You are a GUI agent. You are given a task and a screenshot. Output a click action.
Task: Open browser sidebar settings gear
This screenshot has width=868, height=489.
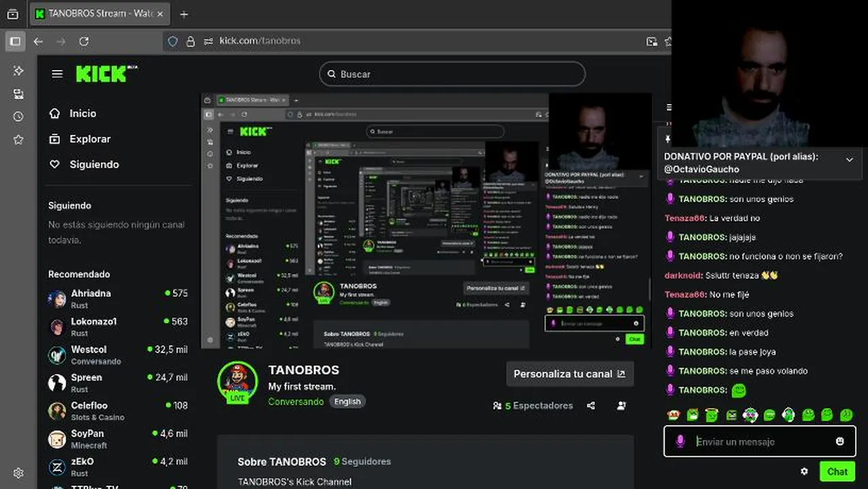(18, 473)
